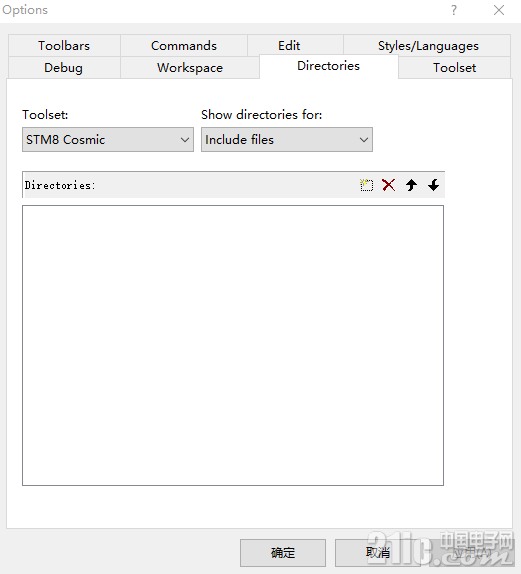The height and width of the screenshot is (574, 521).
Task: Click the Directories tab
Action: click(328, 66)
